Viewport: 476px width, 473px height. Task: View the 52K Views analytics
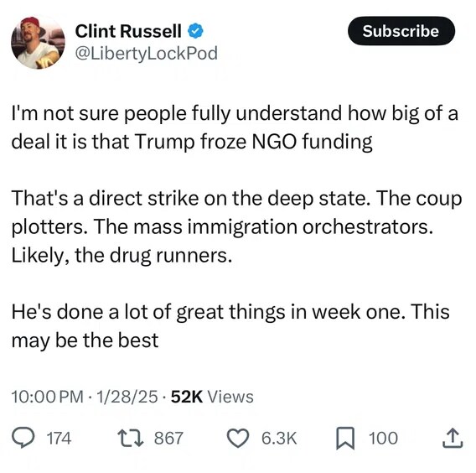(x=212, y=397)
